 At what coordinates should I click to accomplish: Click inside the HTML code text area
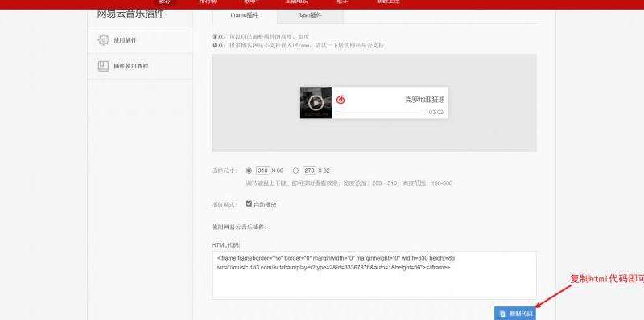pos(374,275)
